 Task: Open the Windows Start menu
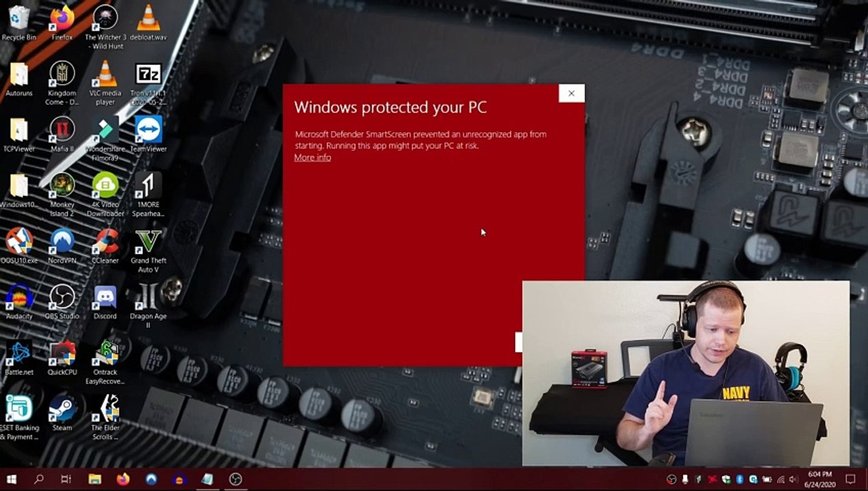click(x=12, y=479)
